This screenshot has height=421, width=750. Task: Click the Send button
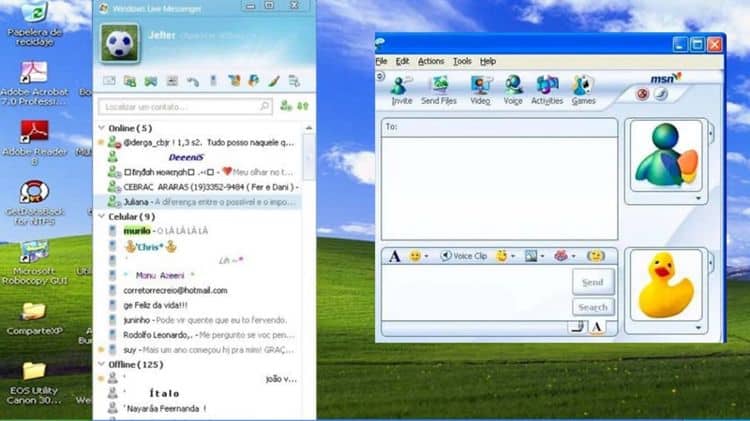click(593, 282)
